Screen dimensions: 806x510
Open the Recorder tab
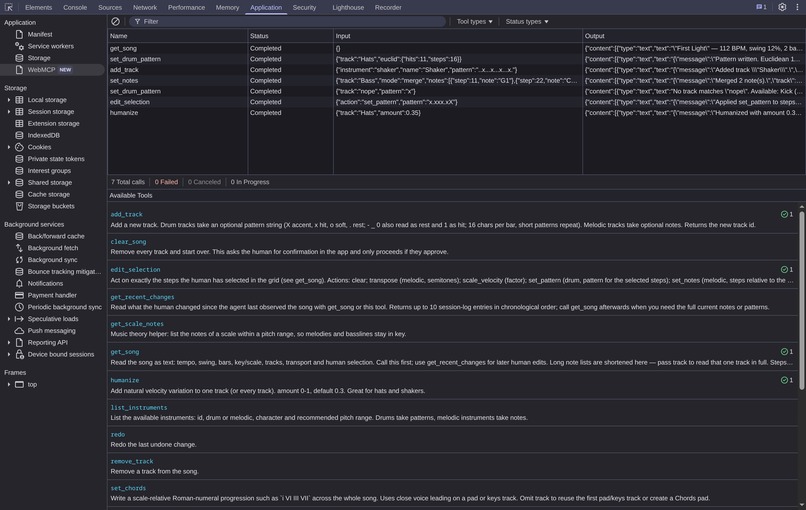pos(388,7)
